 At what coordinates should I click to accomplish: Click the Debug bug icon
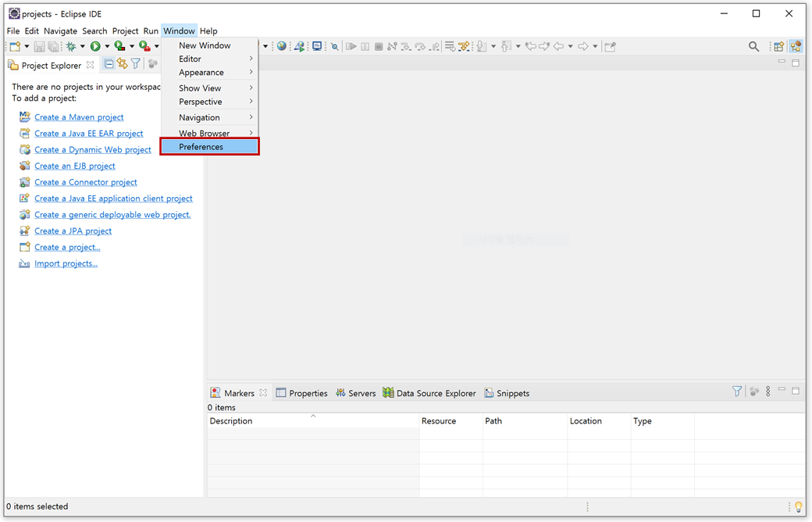pyautogui.click(x=71, y=47)
